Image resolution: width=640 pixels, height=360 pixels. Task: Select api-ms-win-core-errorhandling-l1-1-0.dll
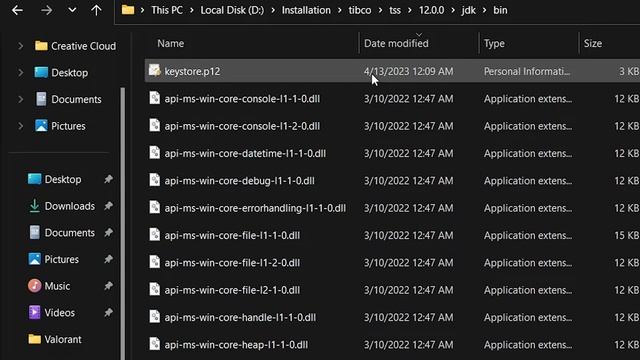[x=255, y=208]
